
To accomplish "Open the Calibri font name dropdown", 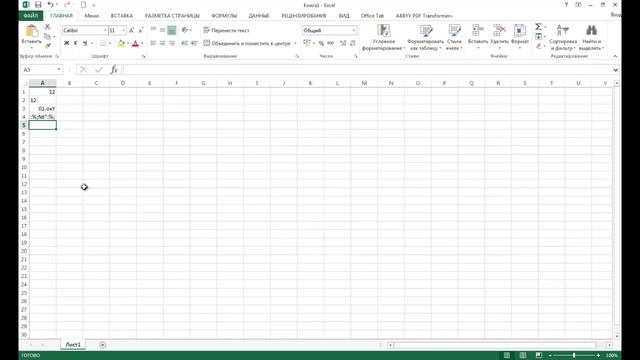I will click(105, 31).
